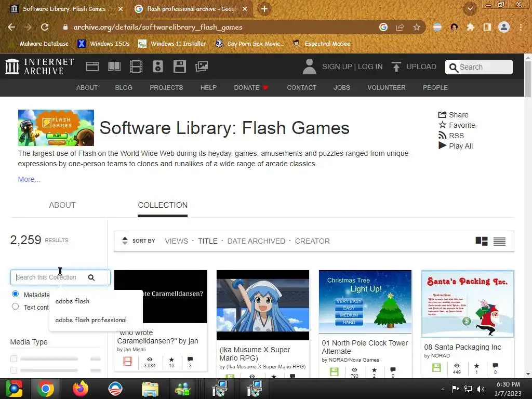Show hidden tray icons with the arrow
The width and height of the screenshot is (532, 399).
click(x=443, y=389)
